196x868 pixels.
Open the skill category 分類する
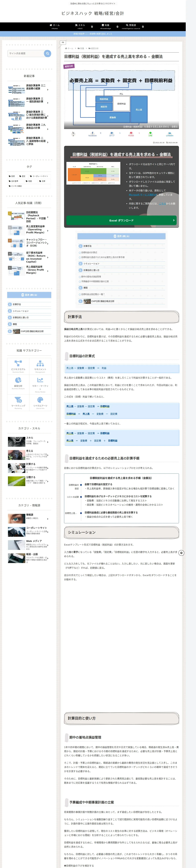click(x=29, y=481)
